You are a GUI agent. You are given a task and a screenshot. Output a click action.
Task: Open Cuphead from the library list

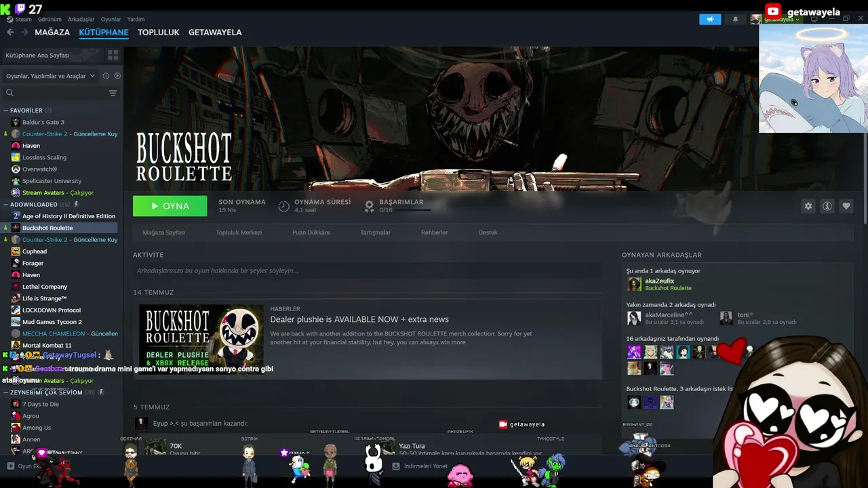[x=34, y=251]
